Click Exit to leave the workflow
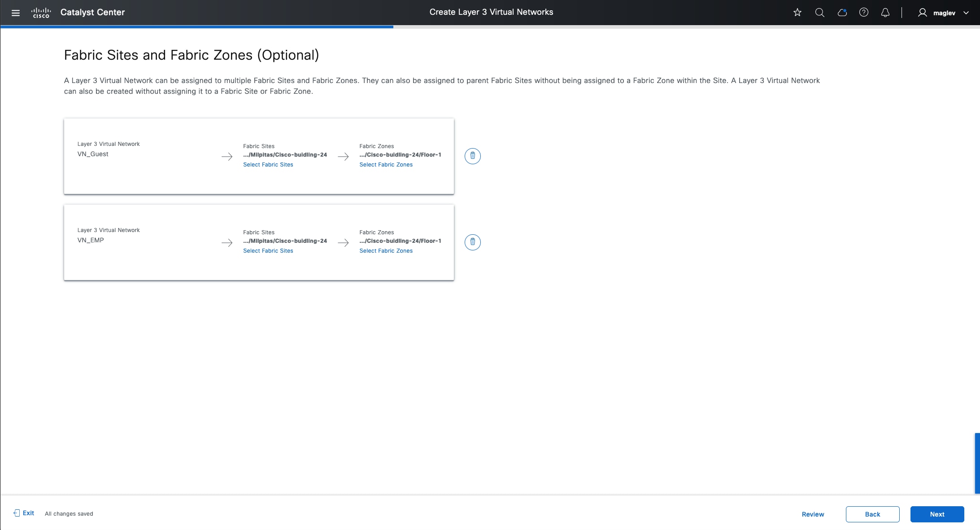Screen dimensions: 980x530 (x=24, y=513)
